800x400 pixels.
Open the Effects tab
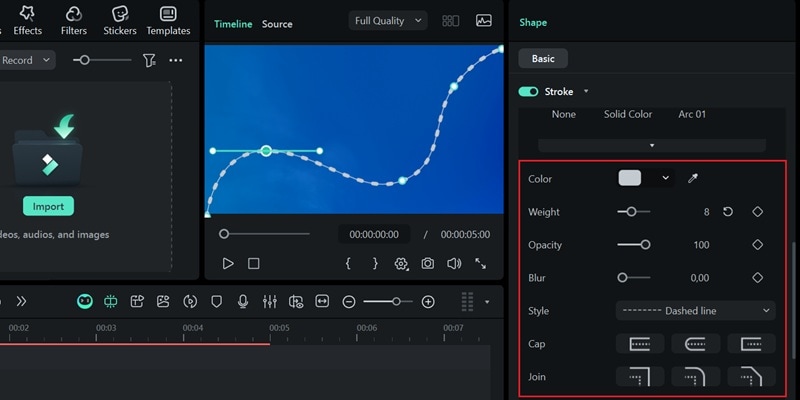point(28,21)
